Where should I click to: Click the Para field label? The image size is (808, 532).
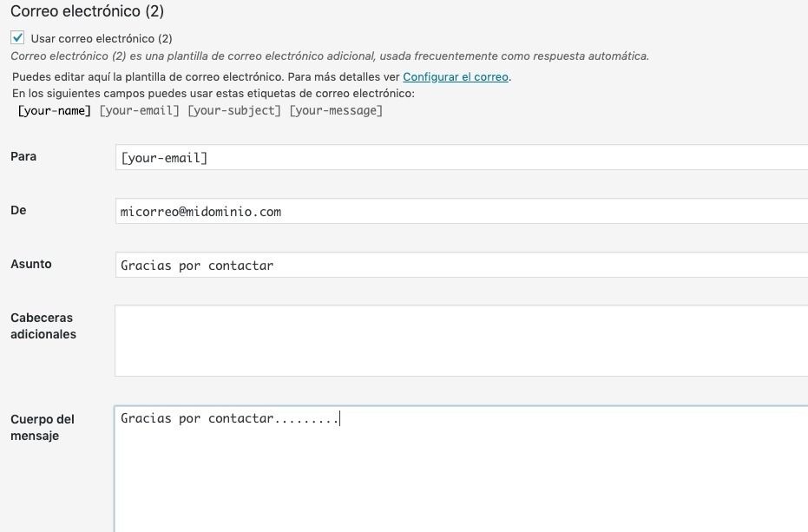click(x=23, y=156)
